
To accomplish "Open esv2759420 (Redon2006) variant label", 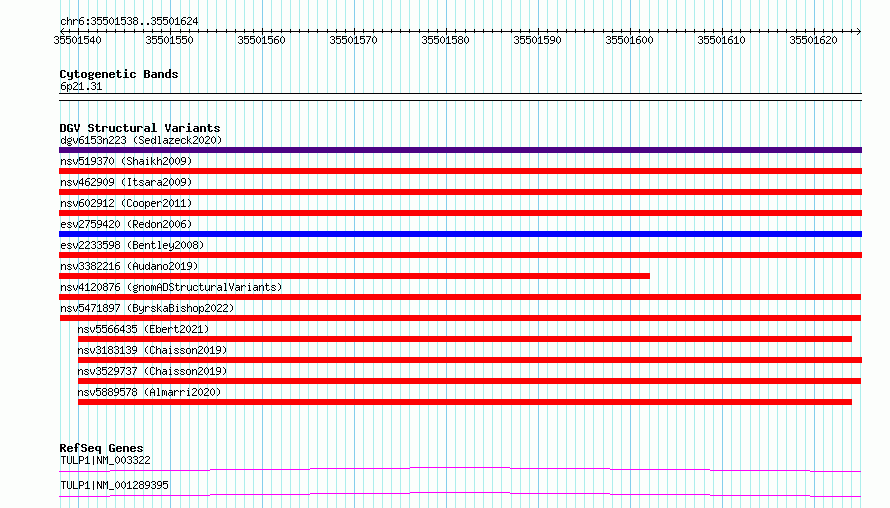I will (x=126, y=224).
